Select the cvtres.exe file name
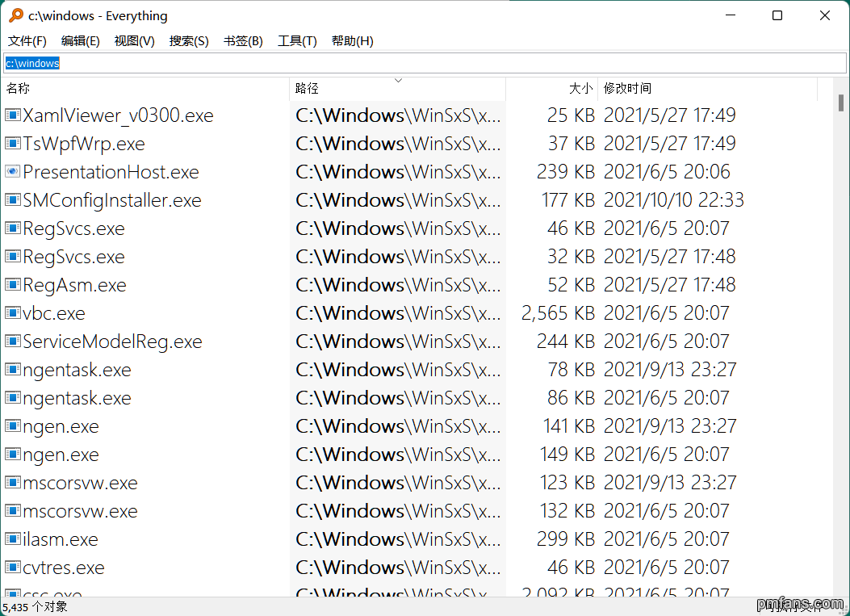The image size is (850, 616). tap(64, 568)
